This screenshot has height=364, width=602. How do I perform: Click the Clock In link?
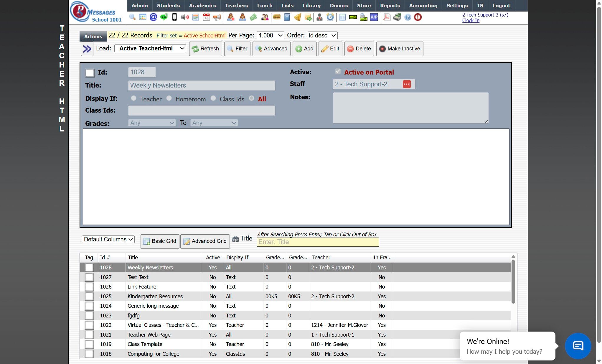tap(471, 20)
